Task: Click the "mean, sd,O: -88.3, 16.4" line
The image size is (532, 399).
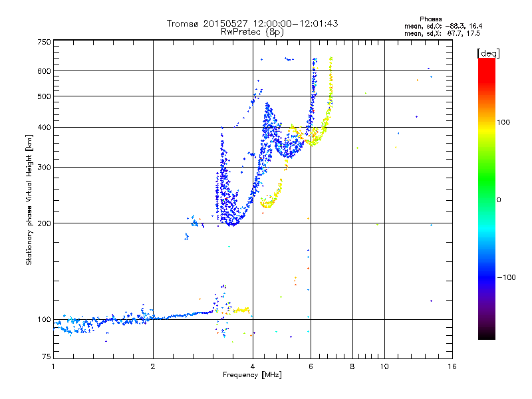Action: point(443,26)
